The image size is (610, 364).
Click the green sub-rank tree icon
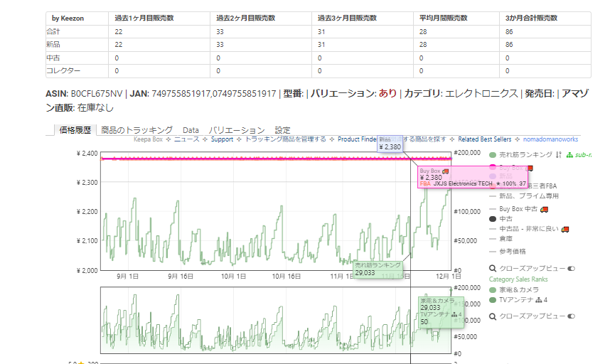point(569,154)
